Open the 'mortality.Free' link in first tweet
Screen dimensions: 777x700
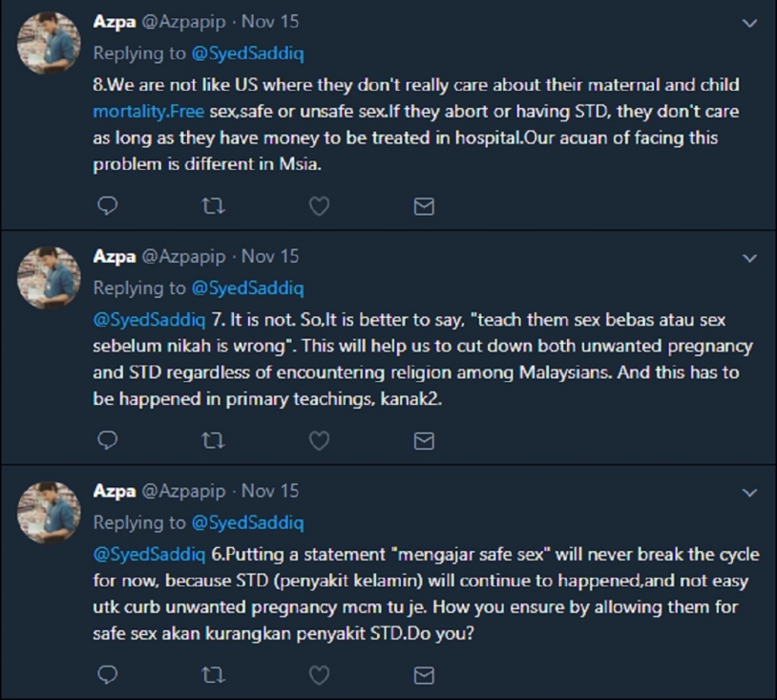point(149,112)
